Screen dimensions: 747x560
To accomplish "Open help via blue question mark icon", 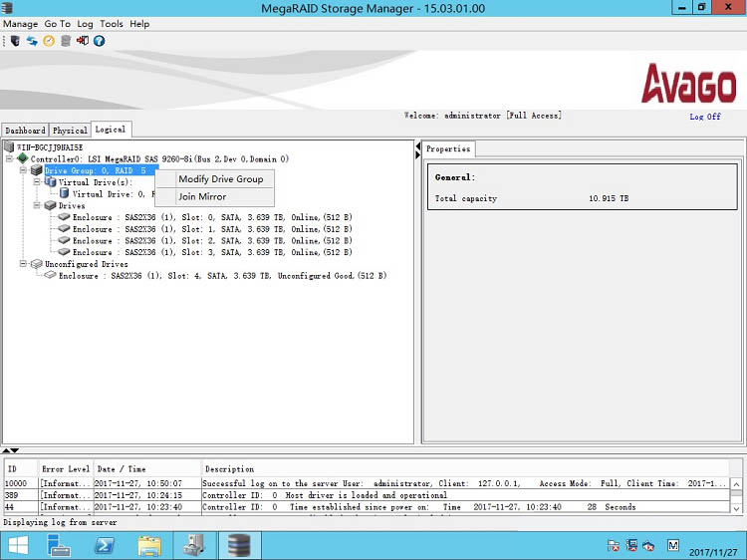I will point(100,41).
